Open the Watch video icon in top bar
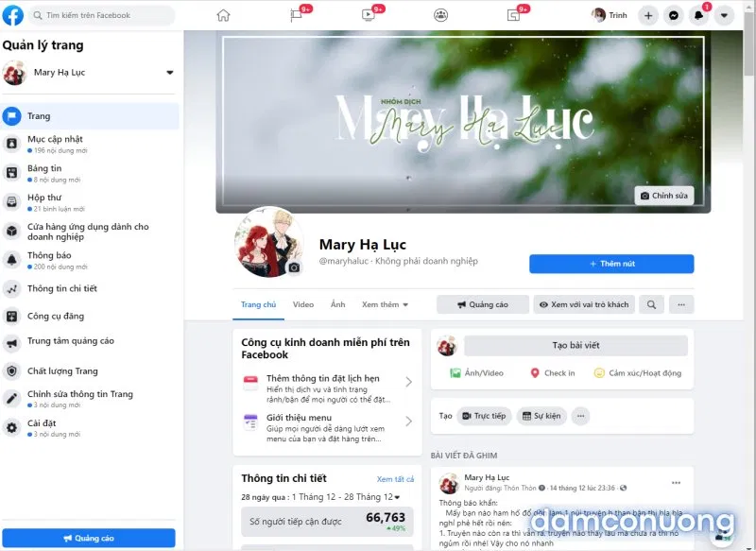Image resolution: width=756 pixels, height=551 pixels. click(x=369, y=15)
